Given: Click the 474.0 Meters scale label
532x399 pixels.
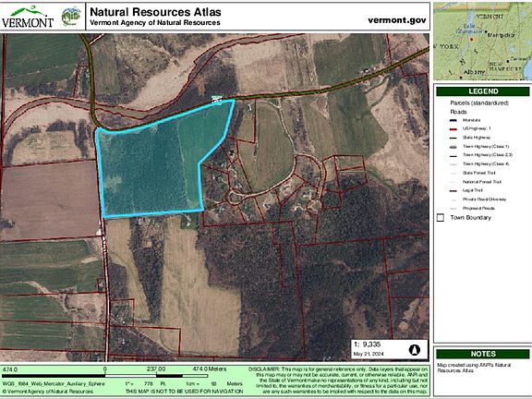Looking at the screenshot, I should tap(210, 369).
